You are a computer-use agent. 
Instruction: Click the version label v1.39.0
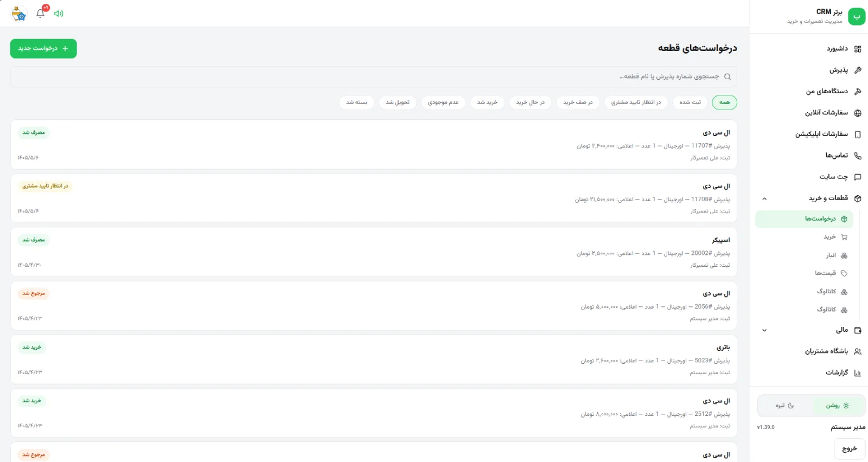click(766, 427)
